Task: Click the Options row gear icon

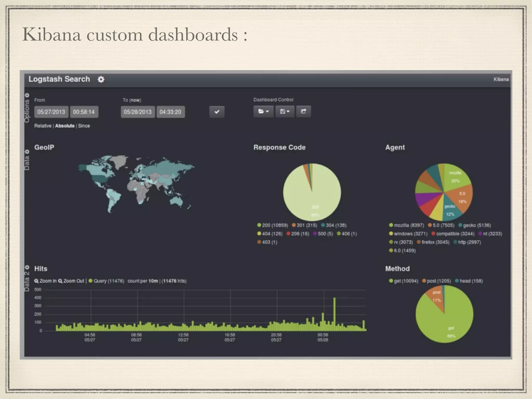Action: [x=27, y=95]
